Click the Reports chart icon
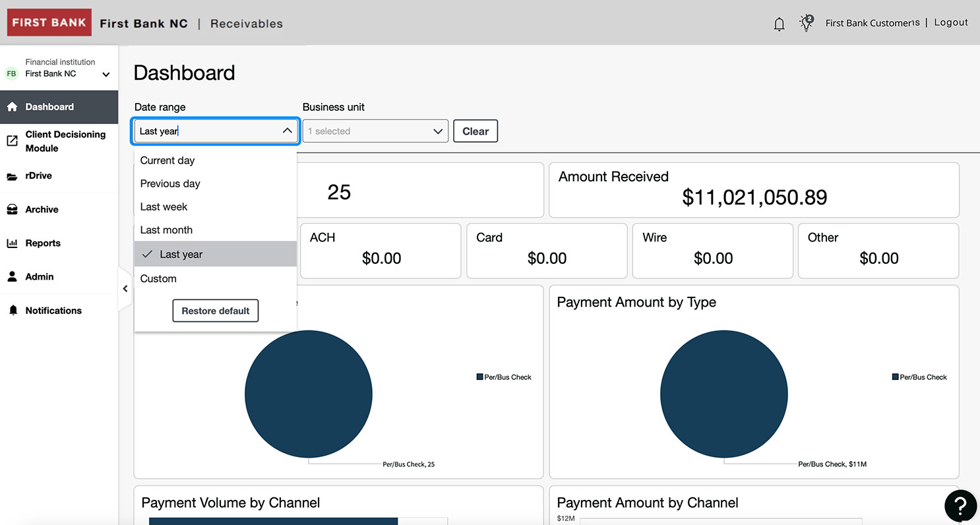Screen dimensions: 980x525 12,243
